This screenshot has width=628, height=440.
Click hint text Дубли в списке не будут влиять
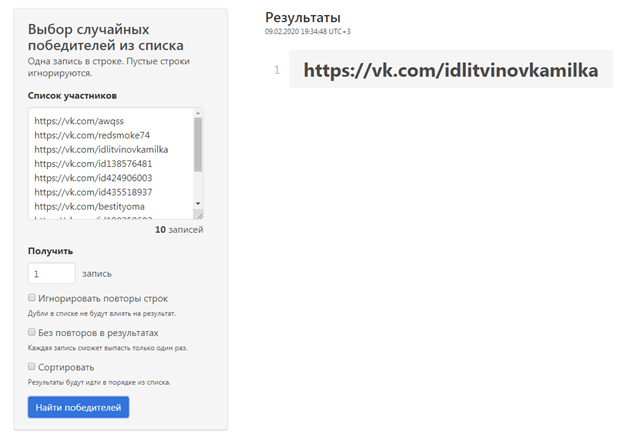coord(102,313)
